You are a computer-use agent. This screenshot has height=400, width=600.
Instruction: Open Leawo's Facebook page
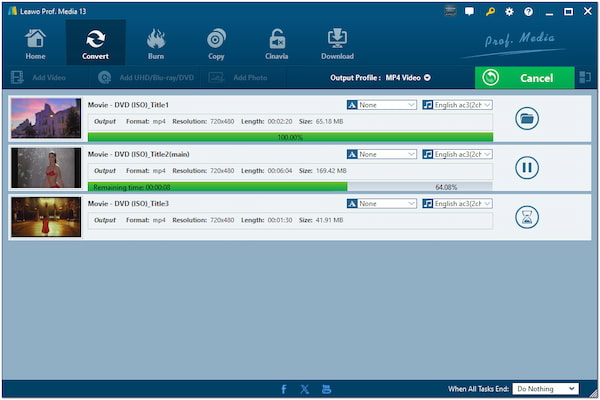pyautogui.click(x=283, y=389)
